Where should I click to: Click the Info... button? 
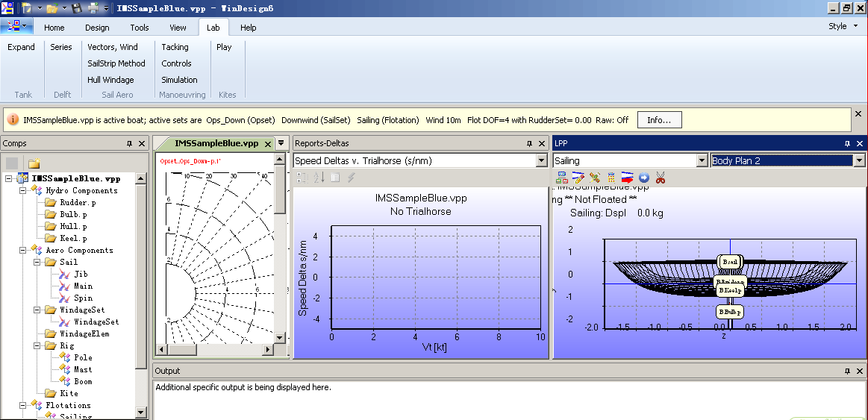[659, 119]
